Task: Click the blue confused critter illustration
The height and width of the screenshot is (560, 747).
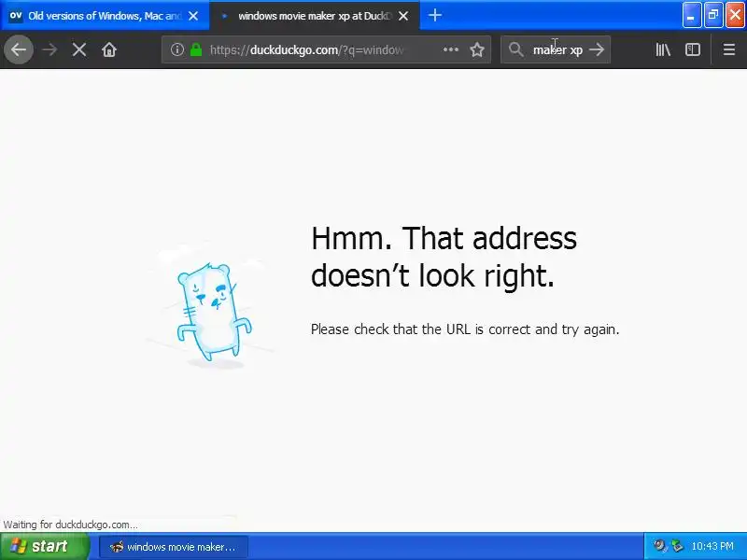Action: click(215, 312)
